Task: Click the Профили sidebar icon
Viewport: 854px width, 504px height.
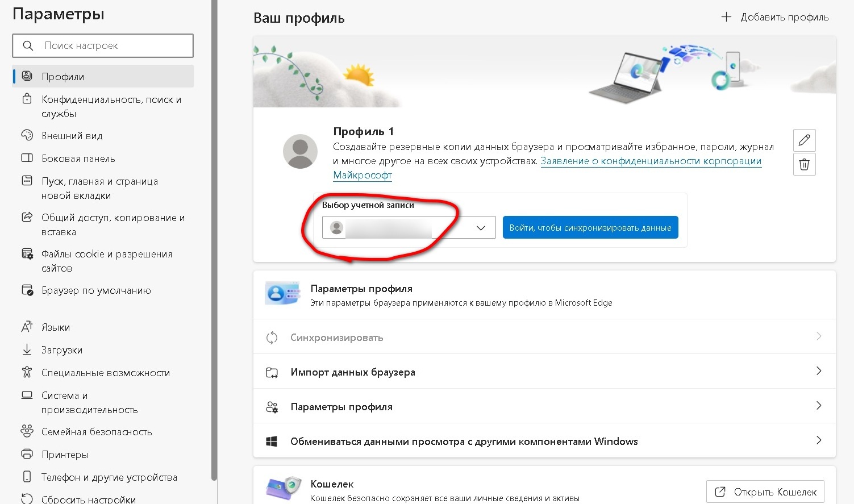Action: [x=27, y=76]
